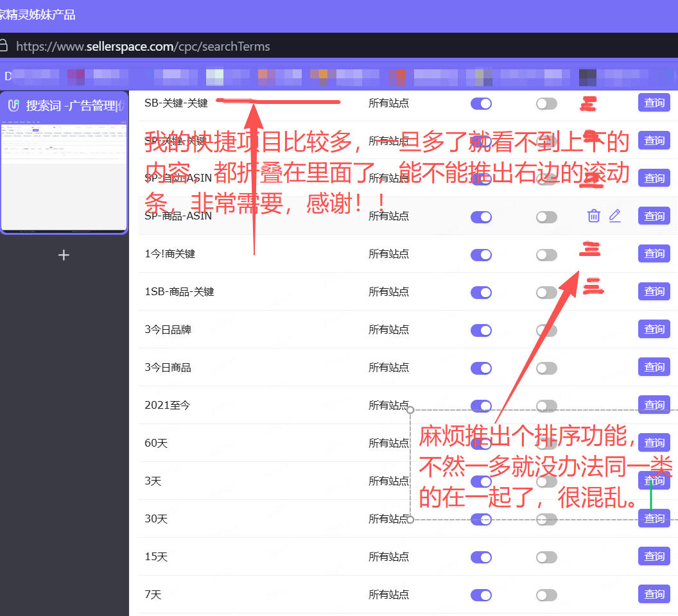Enable the grey switch for 1SB-商品-关键
Screen dimensions: 678x616
(x=546, y=292)
